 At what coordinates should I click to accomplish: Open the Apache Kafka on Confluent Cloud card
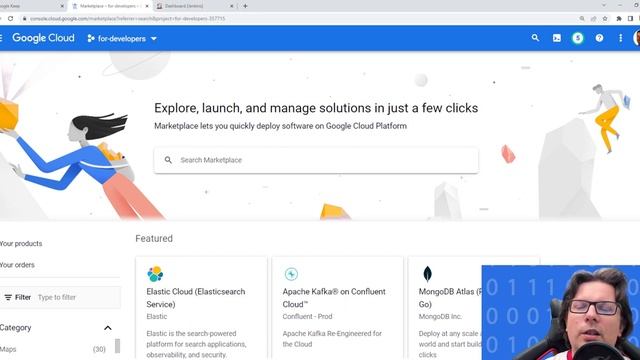[337, 308]
